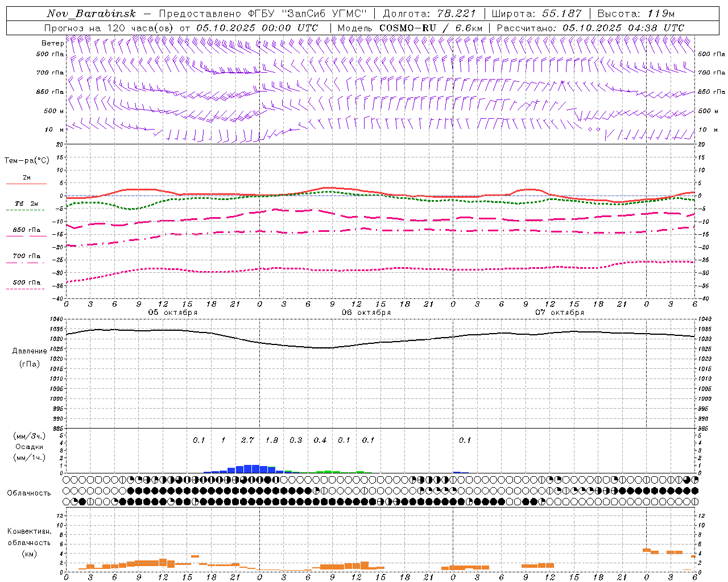Click the 'Тем-ра(°C)' temperature label

point(27,161)
